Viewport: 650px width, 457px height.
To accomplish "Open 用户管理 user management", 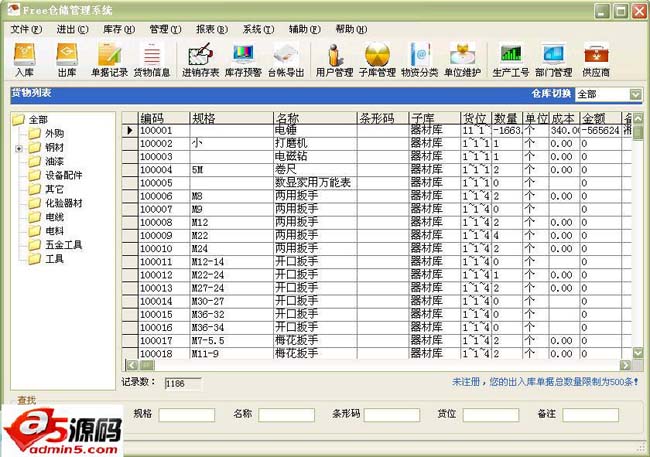I will point(334,60).
